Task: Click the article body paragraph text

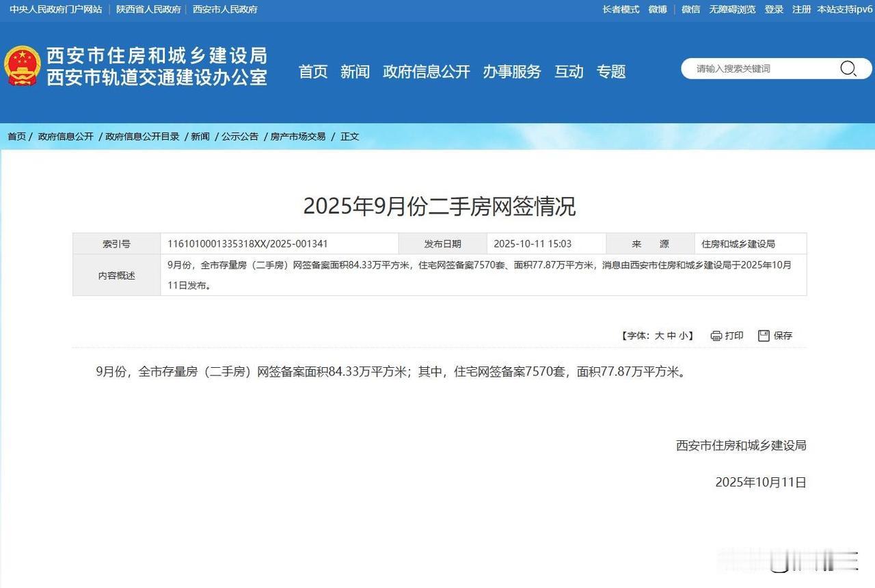Action: coord(390,373)
